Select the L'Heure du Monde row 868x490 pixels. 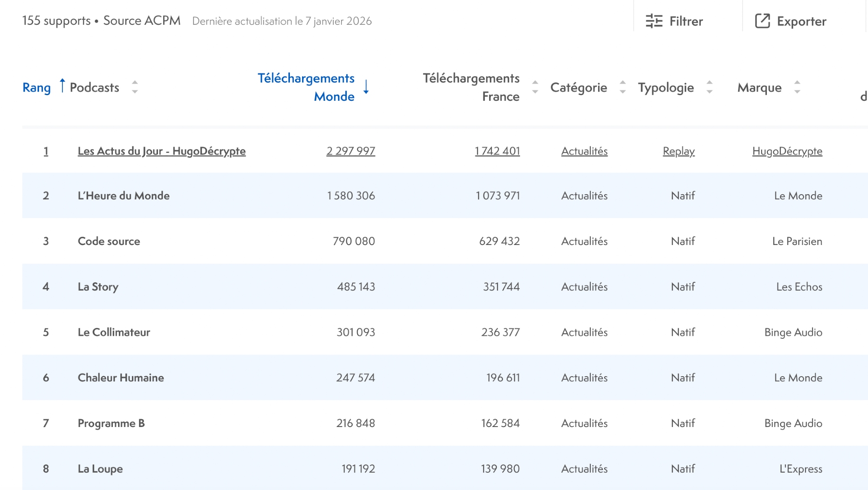click(x=124, y=196)
